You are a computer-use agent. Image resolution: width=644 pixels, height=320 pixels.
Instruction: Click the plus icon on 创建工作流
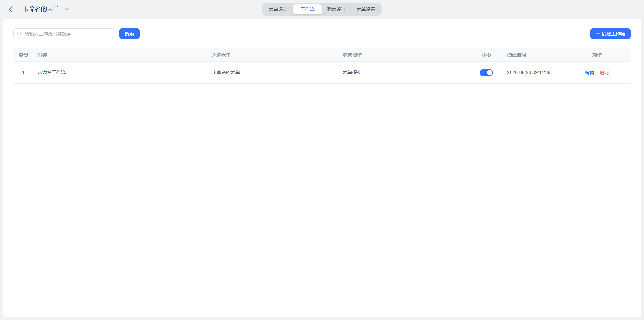[x=598, y=34]
